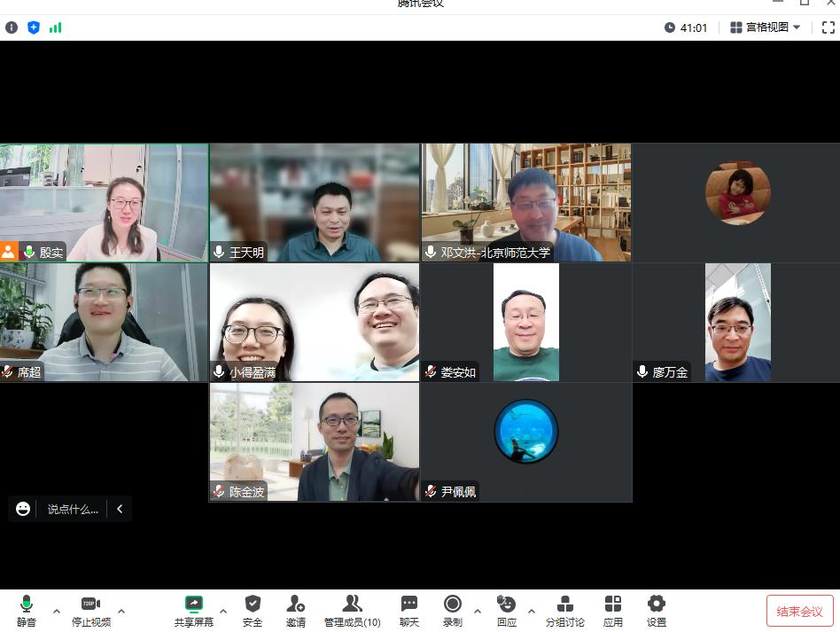This screenshot has width=840, height=632.
Task: Click the meeting info icon
Action: pos(12,27)
